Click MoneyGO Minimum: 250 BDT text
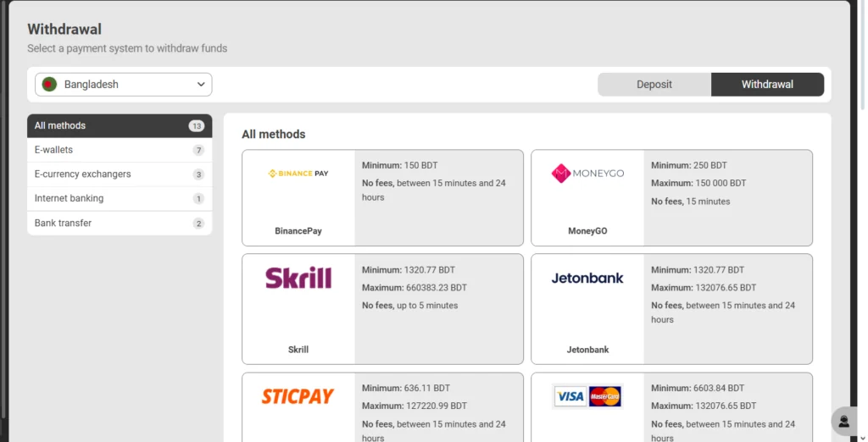868x442 pixels. pyautogui.click(x=689, y=165)
